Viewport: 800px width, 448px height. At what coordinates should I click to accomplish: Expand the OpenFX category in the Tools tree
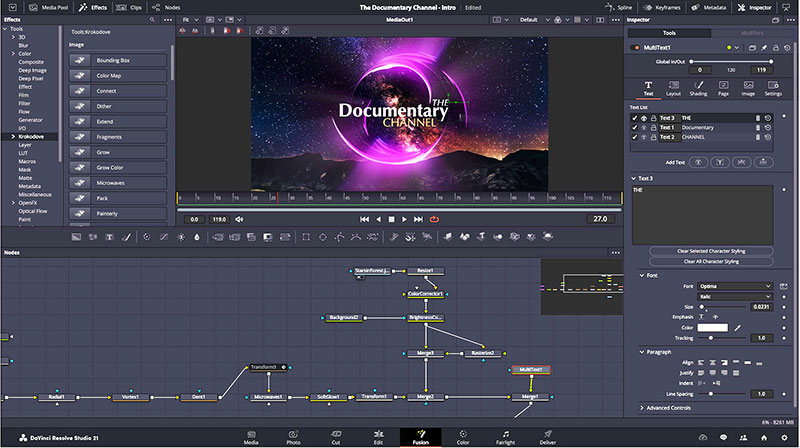13,203
